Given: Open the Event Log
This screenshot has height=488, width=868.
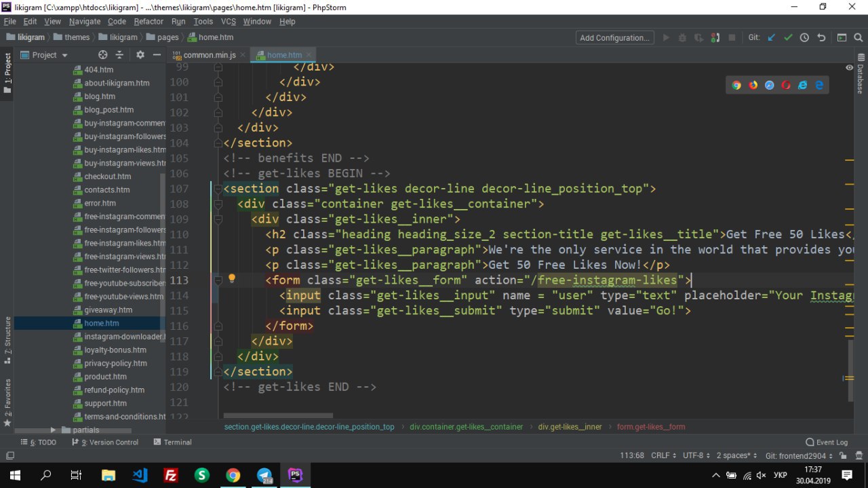Looking at the screenshot, I should [x=827, y=442].
